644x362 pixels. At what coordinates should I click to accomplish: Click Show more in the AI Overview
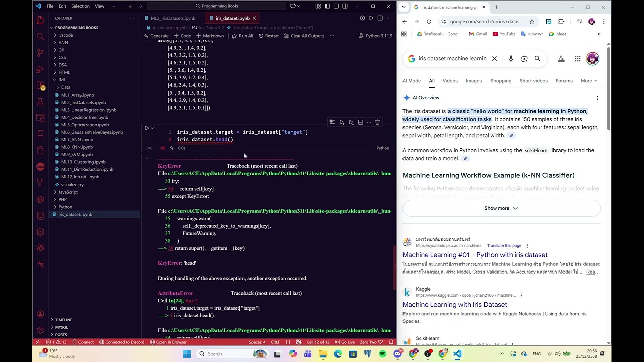pos(501,208)
